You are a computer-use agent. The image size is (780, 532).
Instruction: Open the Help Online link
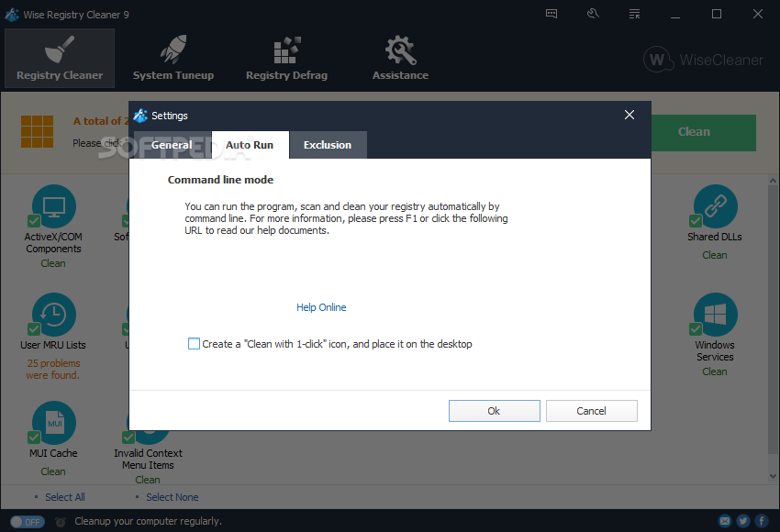click(321, 307)
